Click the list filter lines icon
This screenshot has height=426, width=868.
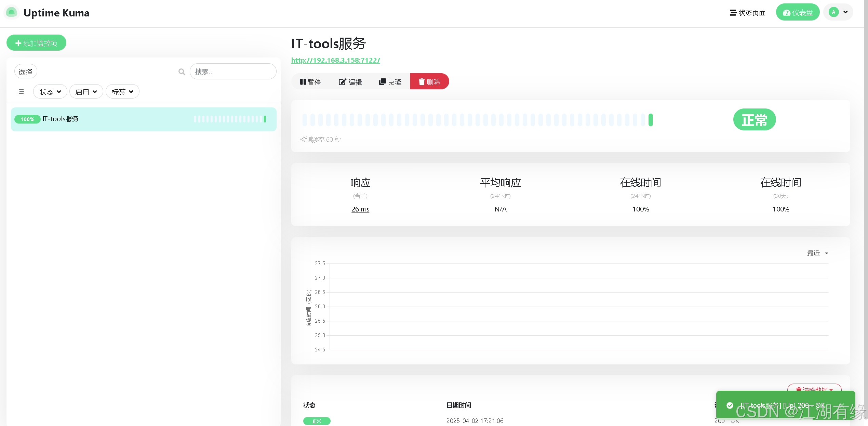click(22, 91)
